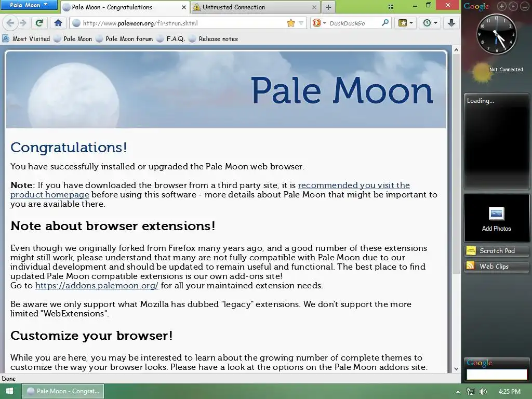The width and height of the screenshot is (532, 399).
Task: Select the Pale Moon taskbar button
Action: point(63,391)
